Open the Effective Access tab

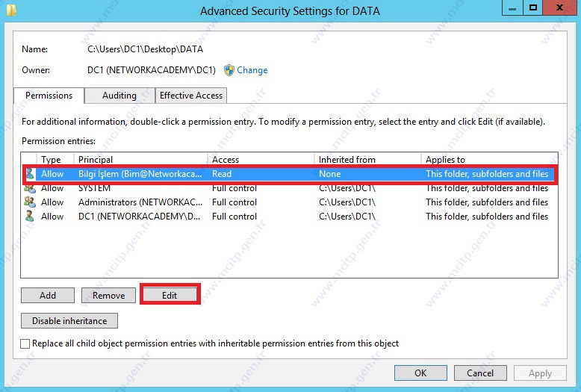(x=191, y=96)
